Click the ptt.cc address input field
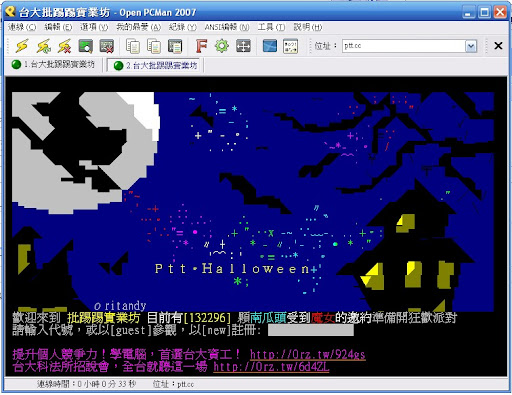 (404, 46)
